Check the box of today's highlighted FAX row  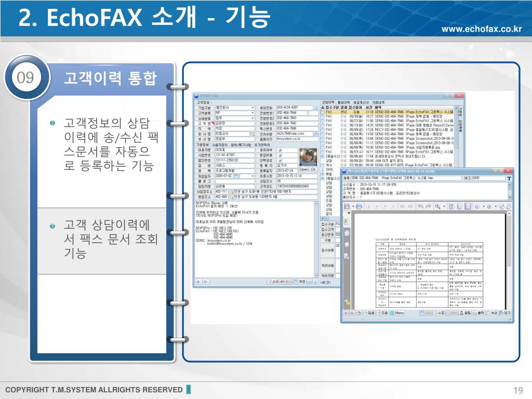tap(323, 112)
